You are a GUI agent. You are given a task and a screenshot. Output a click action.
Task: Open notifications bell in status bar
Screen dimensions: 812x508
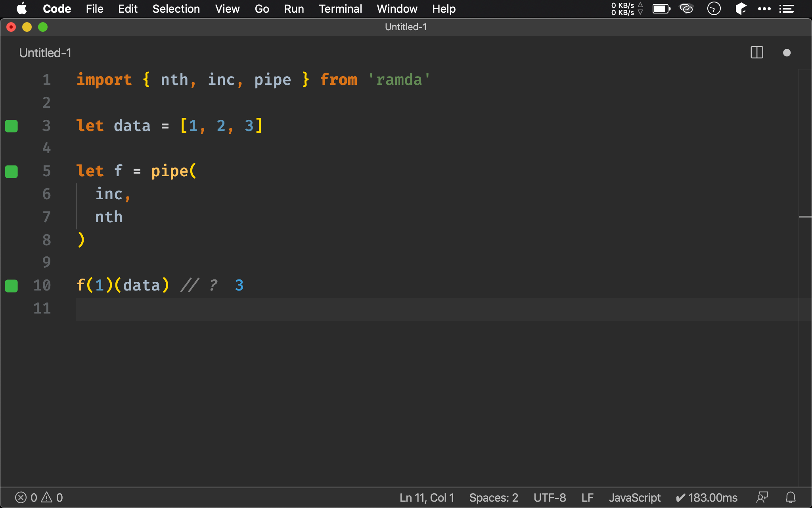click(x=791, y=498)
